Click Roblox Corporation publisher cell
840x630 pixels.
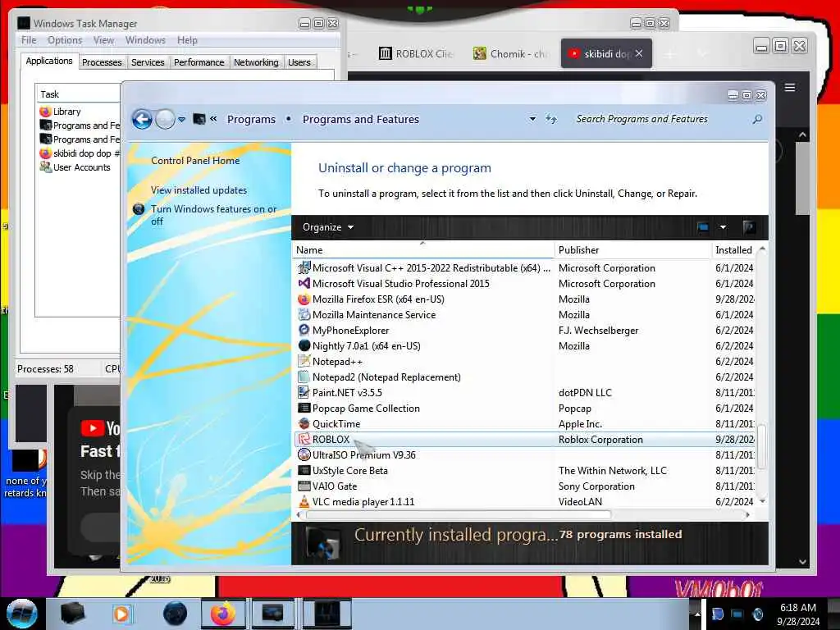coord(600,440)
